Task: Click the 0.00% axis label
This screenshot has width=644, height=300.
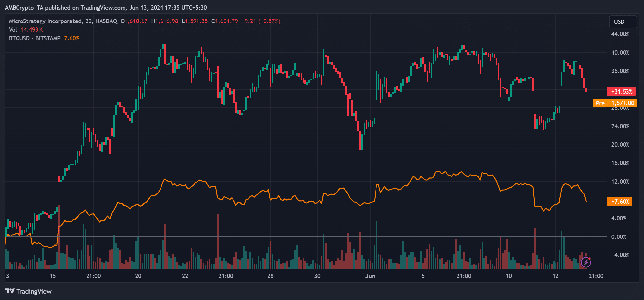Action: pyautogui.click(x=619, y=237)
